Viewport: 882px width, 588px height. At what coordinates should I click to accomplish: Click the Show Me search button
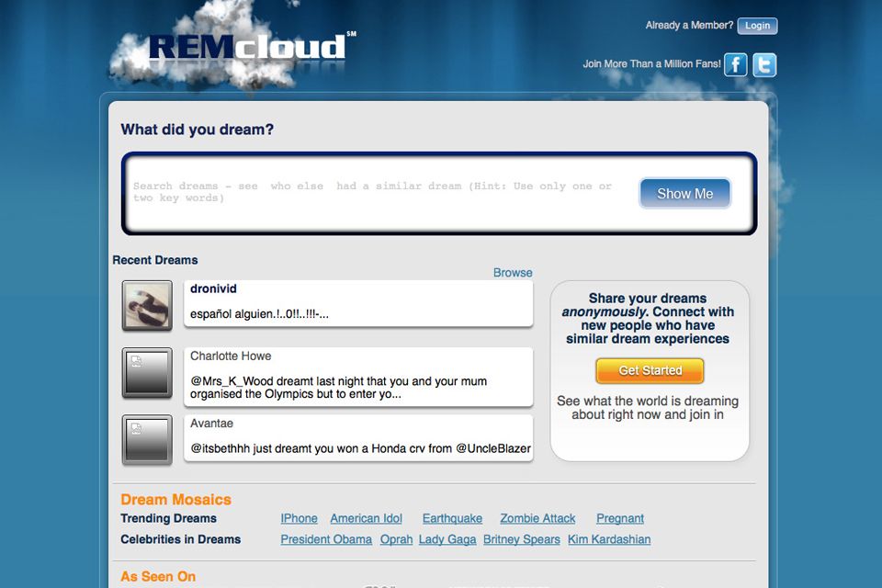(x=684, y=194)
